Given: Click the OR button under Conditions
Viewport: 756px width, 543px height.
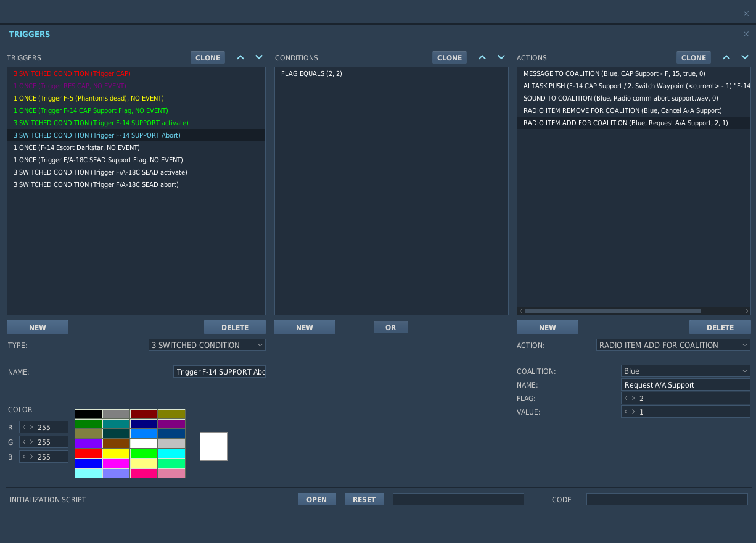Looking at the screenshot, I should click(x=391, y=327).
